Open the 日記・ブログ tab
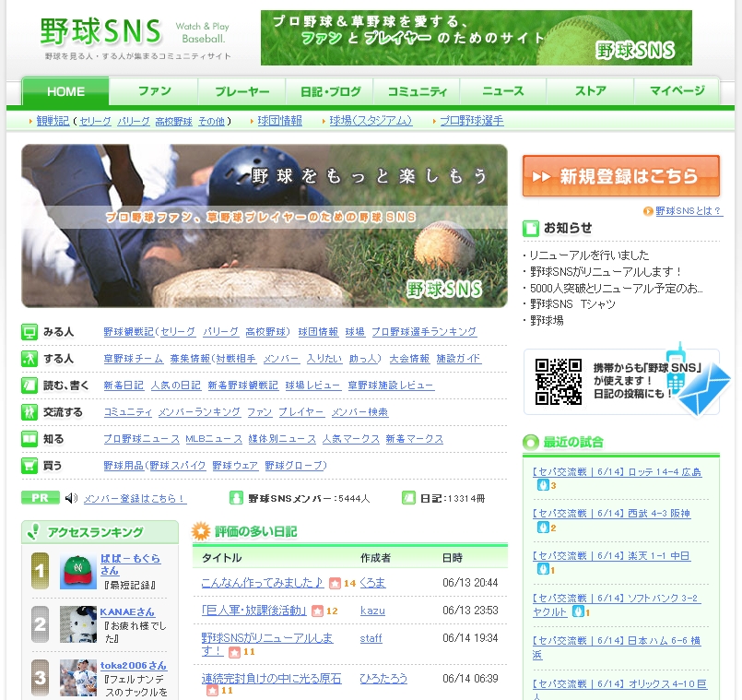This screenshot has width=742, height=700. (330, 91)
